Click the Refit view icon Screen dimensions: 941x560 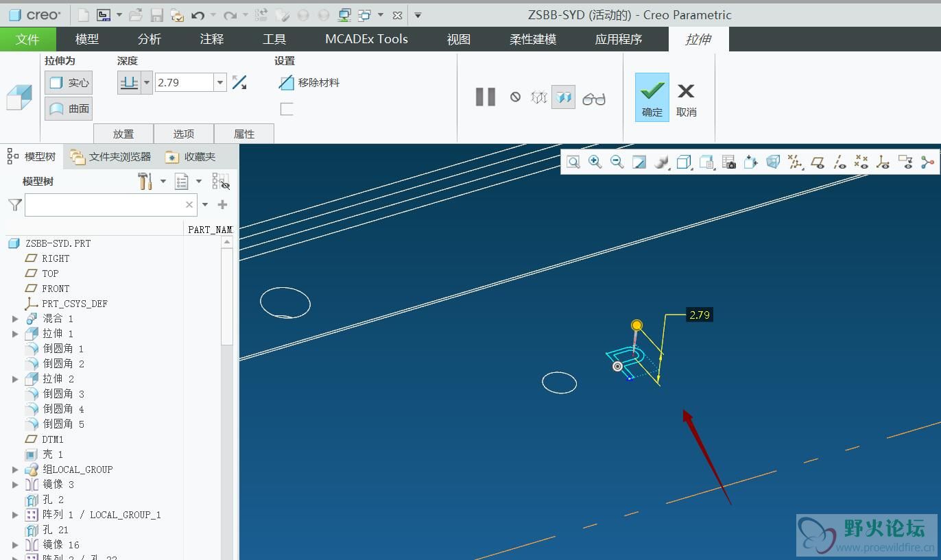point(573,162)
